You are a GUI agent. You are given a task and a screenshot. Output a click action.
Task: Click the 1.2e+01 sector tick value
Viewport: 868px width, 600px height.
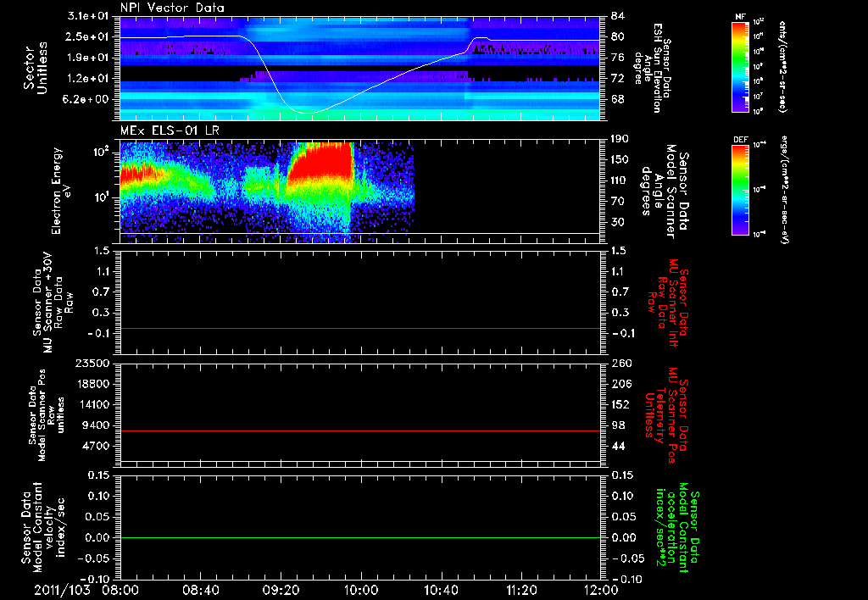pyautogui.click(x=88, y=79)
